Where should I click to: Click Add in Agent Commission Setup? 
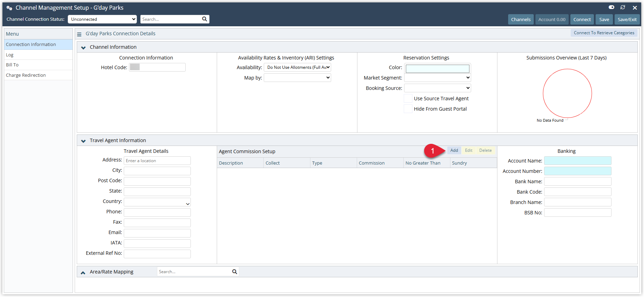pyautogui.click(x=454, y=150)
